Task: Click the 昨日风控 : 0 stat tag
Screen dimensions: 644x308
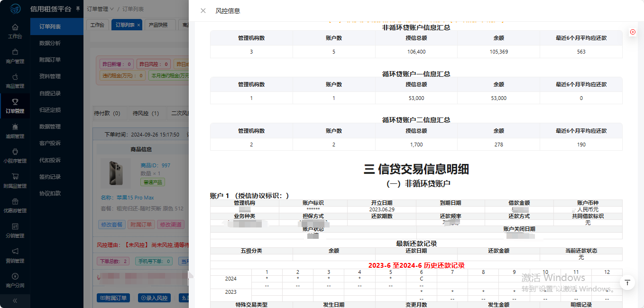Action: click(x=154, y=64)
